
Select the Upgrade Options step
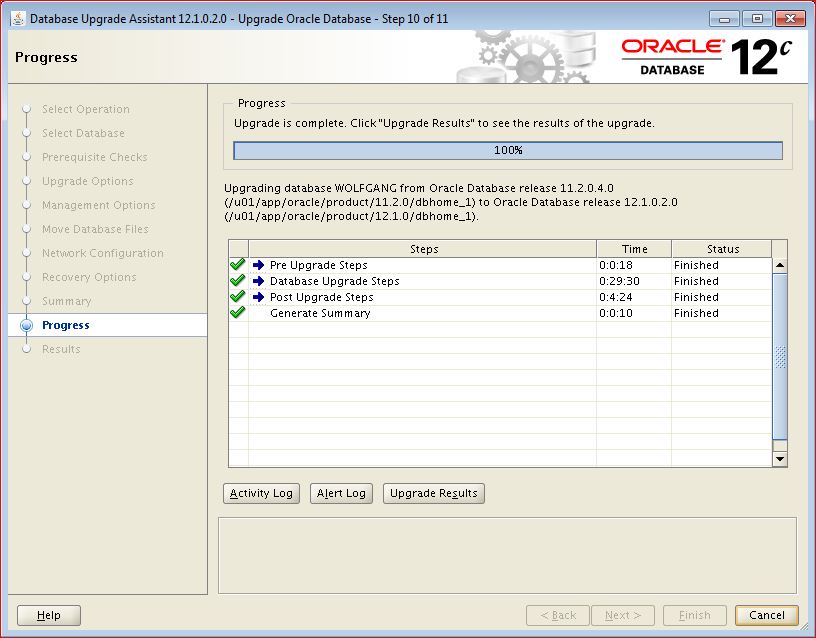[x=87, y=182]
